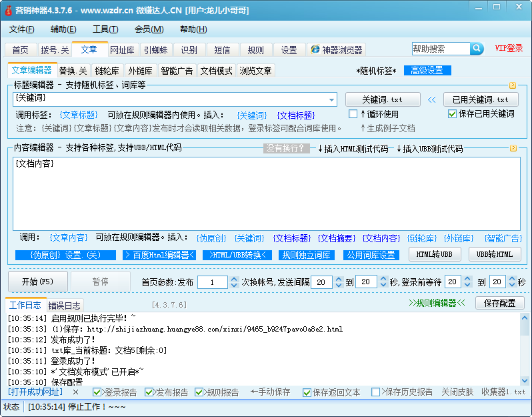Insert the {文档摘要} tag link
Screen dimensions: 532x417
pos(336,238)
